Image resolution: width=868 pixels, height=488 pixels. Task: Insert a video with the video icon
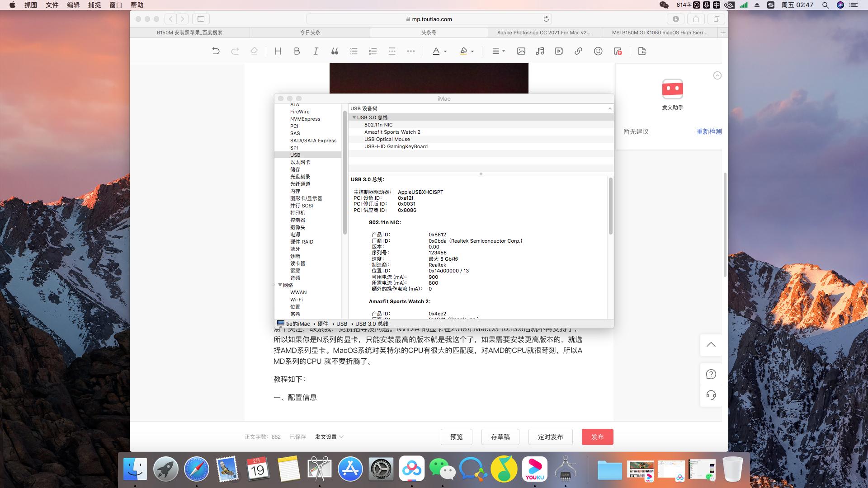[559, 51]
